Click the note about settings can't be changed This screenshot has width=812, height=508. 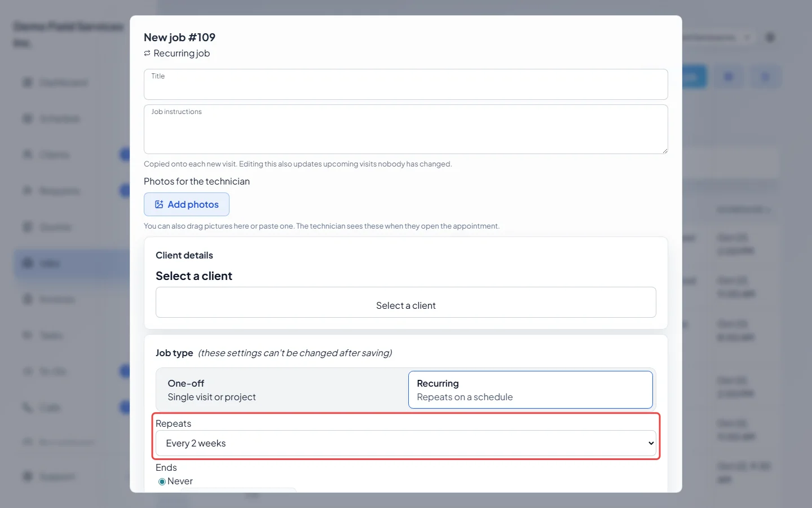[295, 353]
